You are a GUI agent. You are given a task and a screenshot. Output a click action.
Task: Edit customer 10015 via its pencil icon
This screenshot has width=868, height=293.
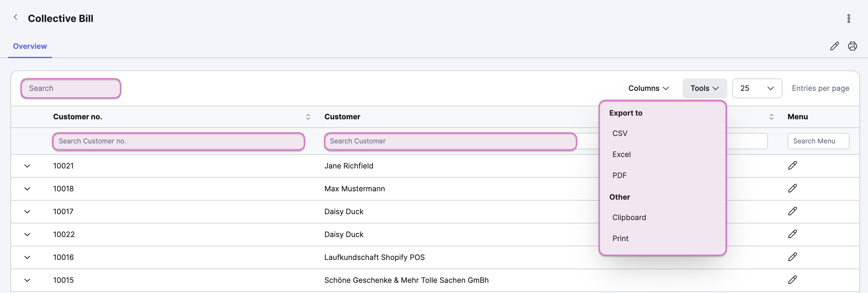point(793,280)
